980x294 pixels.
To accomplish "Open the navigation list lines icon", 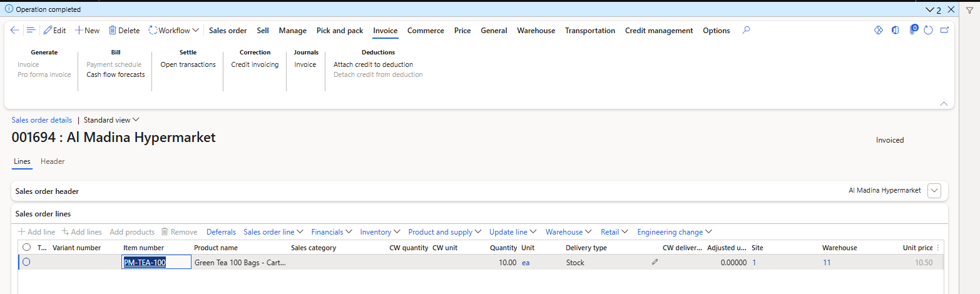I will pyautogui.click(x=31, y=30).
